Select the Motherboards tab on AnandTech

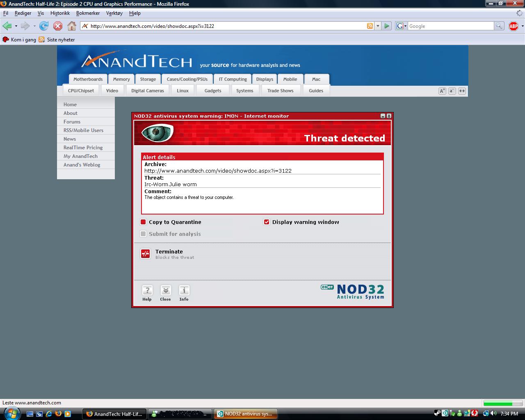click(x=88, y=79)
